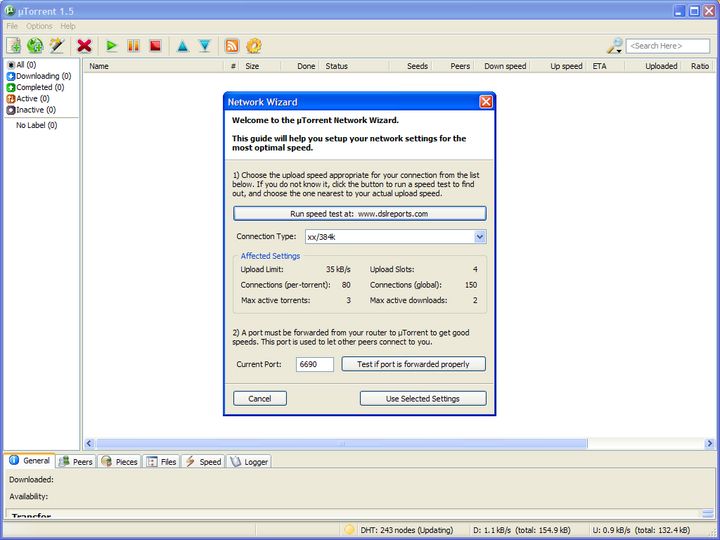This screenshot has height=540, width=720.
Task: Open the File menu
Action: coord(12,26)
